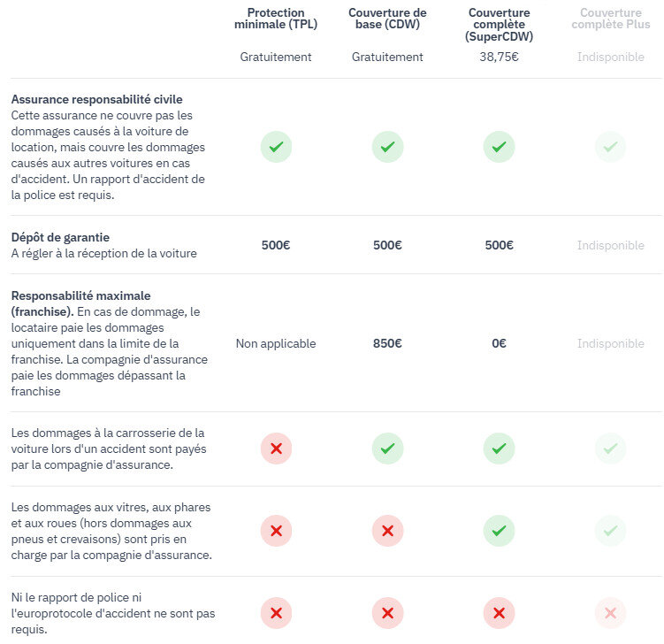Click Non applicable franchise value
Screen dimensions: 664x644
coord(276,343)
